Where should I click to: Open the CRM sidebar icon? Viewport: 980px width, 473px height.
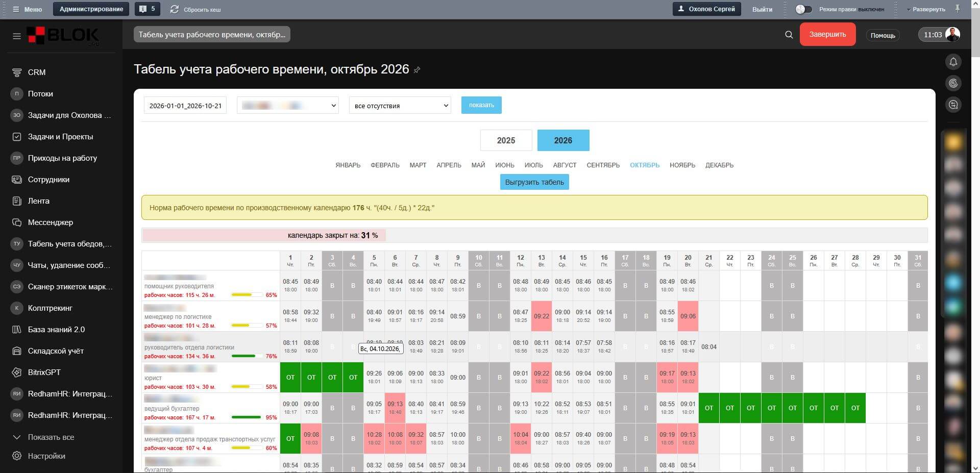[17, 72]
